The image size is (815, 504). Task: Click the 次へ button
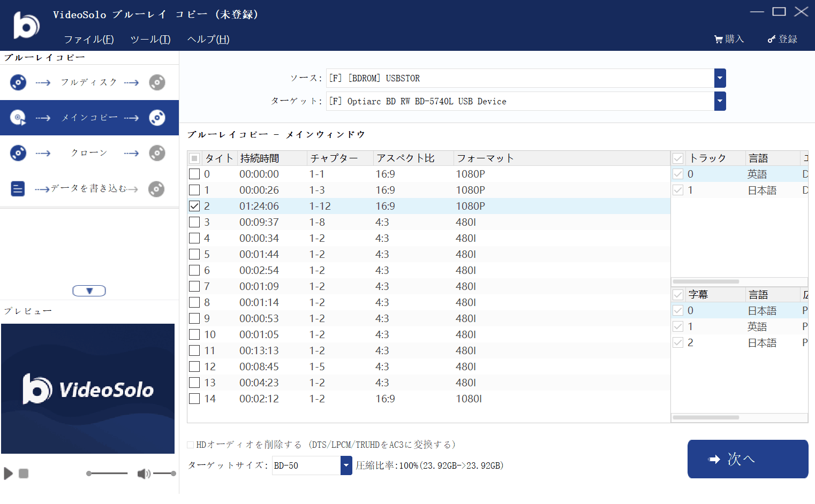click(748, 459)
